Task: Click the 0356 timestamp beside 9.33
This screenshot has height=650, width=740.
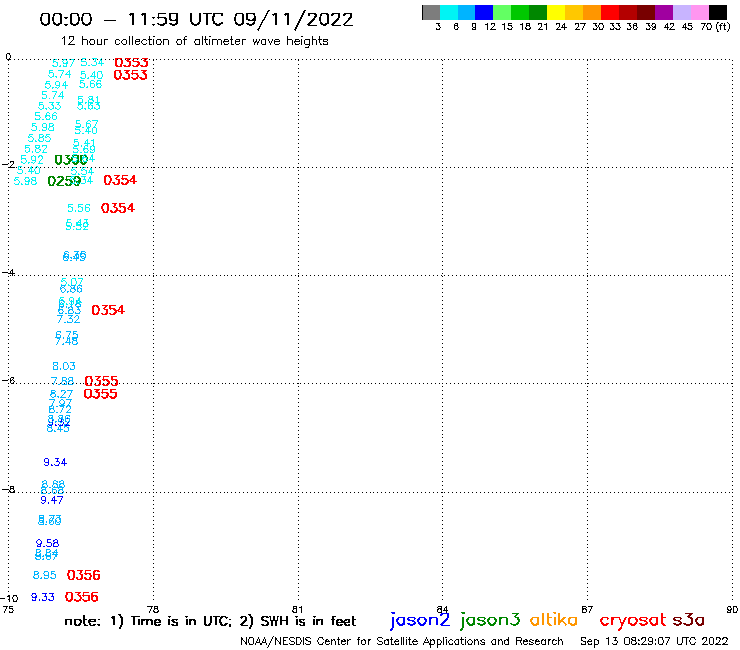Action: coord(82,597)
